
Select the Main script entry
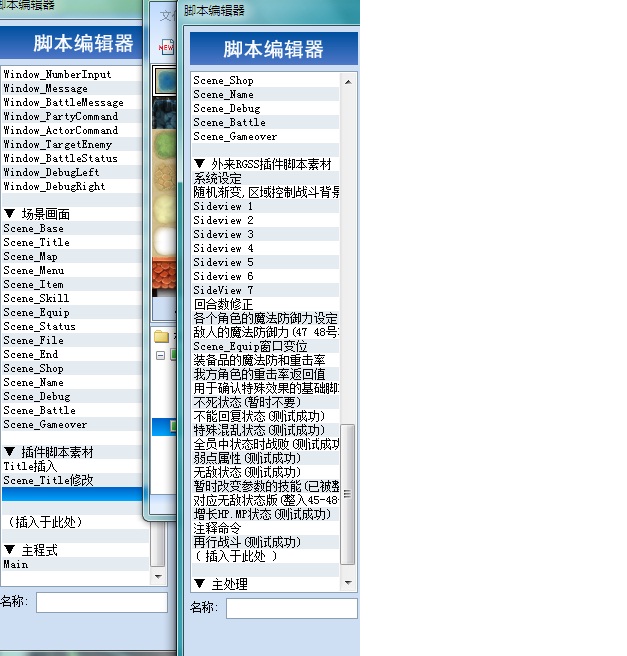click(x=75, y=564)
